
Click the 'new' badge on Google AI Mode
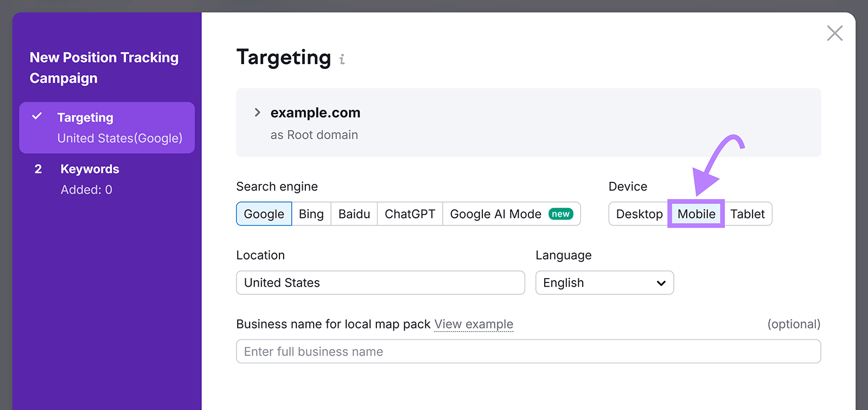[560, 214]
